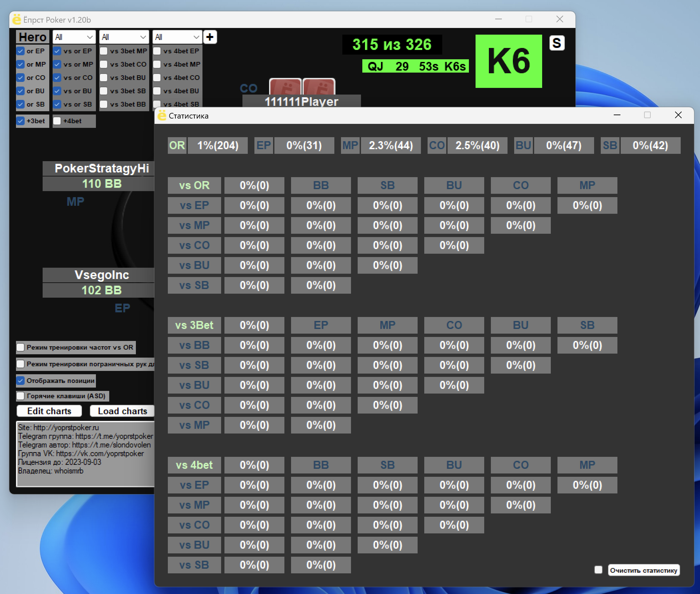Click the '110 BB' stack label
The width and height of the screenshot is (700, 594).
tap(98, 184)
